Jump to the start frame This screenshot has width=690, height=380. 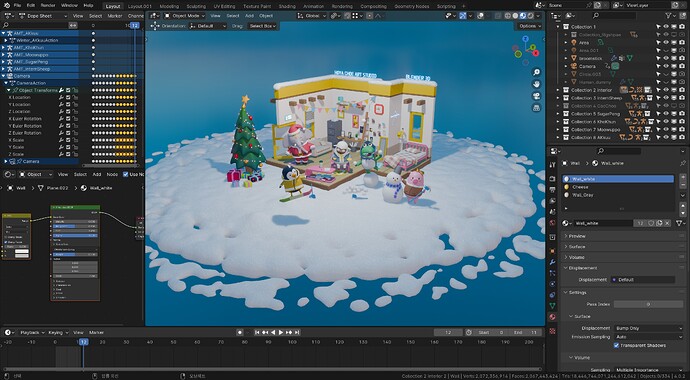[258, 332]
